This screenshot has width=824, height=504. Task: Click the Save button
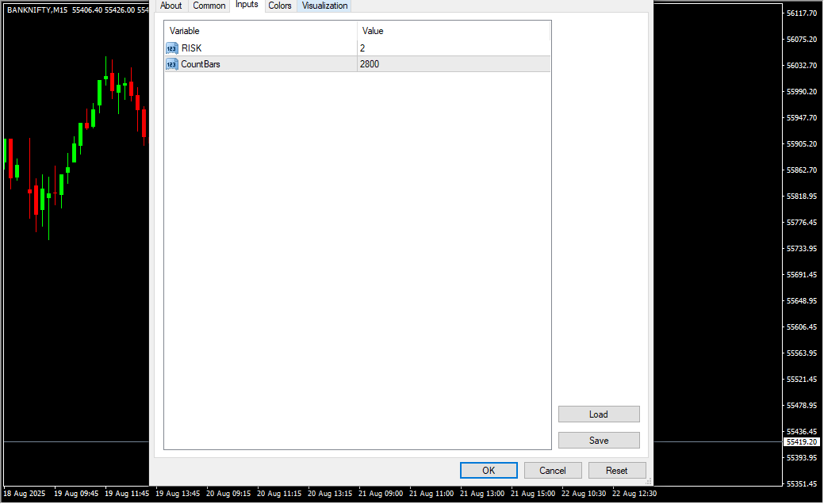pyautogui.click(x=599, y=441)
